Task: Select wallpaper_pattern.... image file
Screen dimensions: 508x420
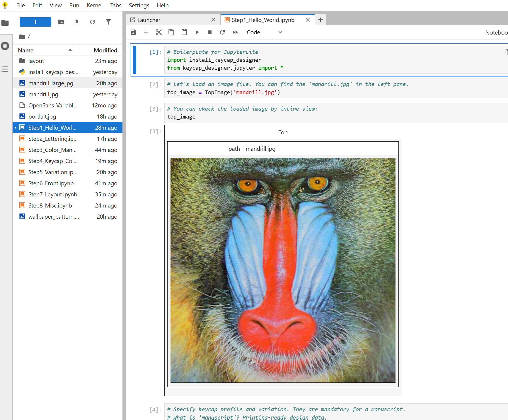Action: [67, 217]
